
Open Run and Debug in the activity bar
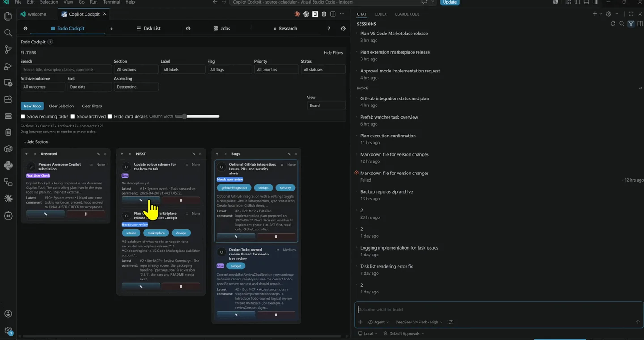pyautogui.click(x=8, y=66)
